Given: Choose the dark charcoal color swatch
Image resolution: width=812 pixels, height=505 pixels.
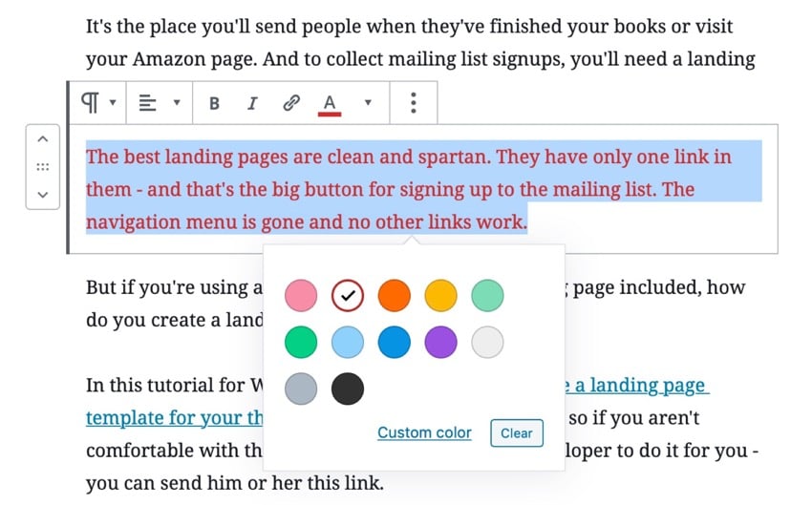Looking at the screenshot, I should (x=348, y=389).
